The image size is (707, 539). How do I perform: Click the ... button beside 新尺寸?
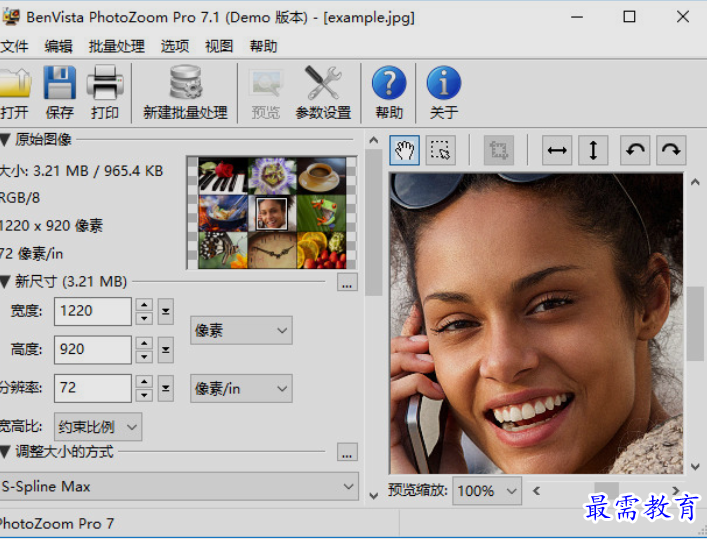click(347, 282)
